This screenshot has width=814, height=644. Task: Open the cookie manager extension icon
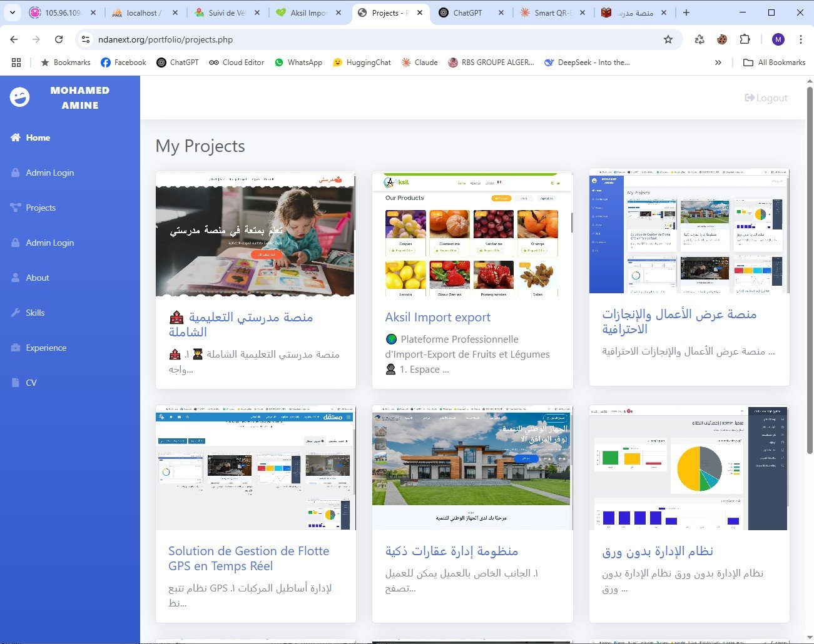point(722,39)
